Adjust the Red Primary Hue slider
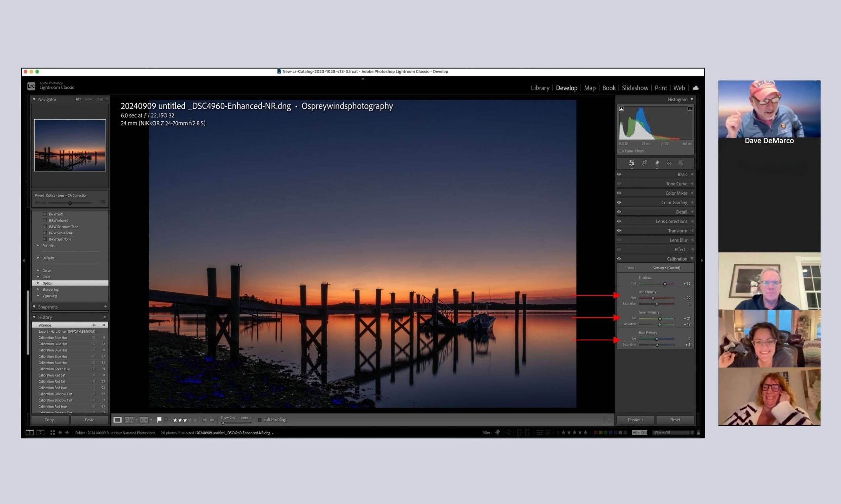Screen dimensions: 841x504 click(x=653, y=298)
